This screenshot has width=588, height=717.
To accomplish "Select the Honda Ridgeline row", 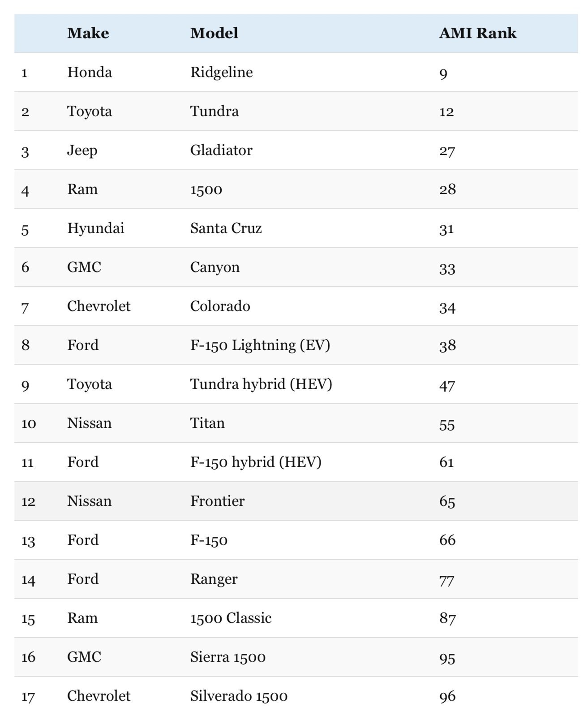I will click(296, 73).
